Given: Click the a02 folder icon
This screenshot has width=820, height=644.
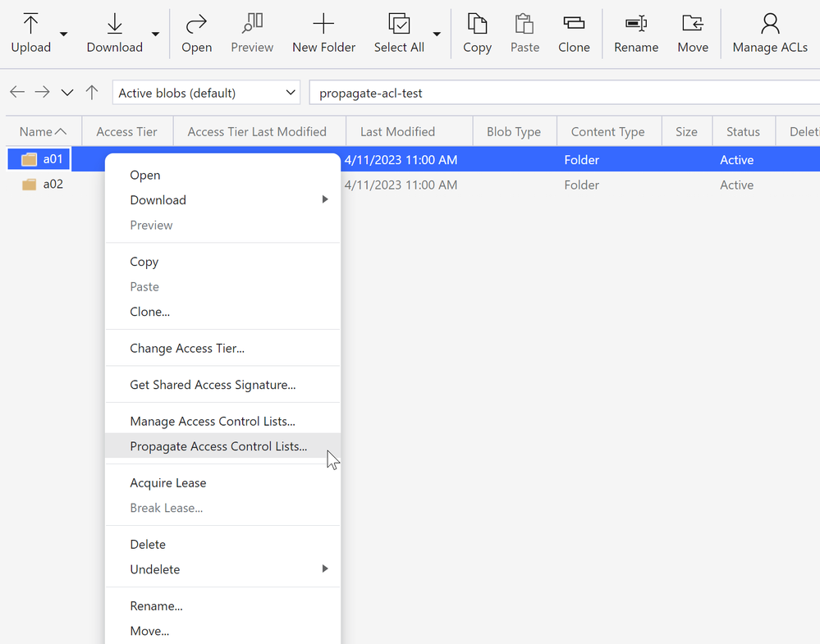Looking at the screenshot, I should click(30, 185).
